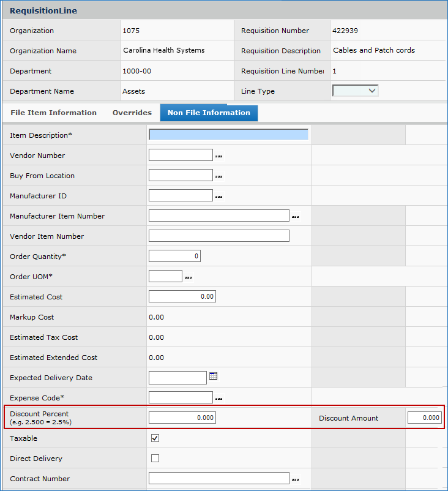The image size is (448, 491).
Task: Click the RequisitionLine header title
Action: pos(43,10)
